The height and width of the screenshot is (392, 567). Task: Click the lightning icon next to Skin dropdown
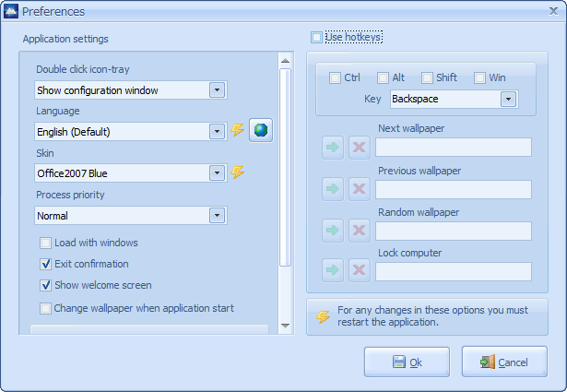point(237,172)
